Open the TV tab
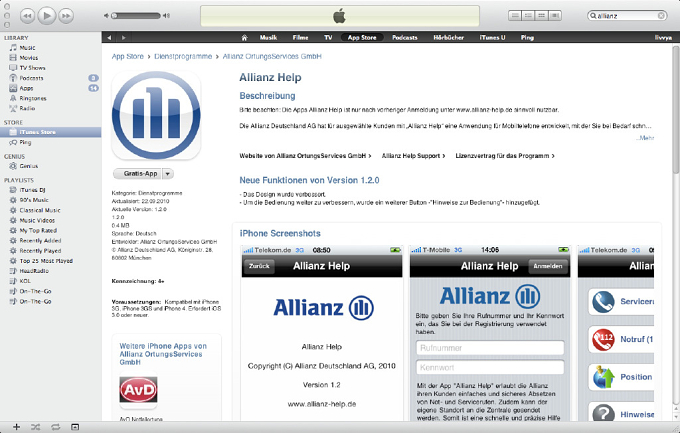Viewport: 680px width, 433px height. click(328, 38)
